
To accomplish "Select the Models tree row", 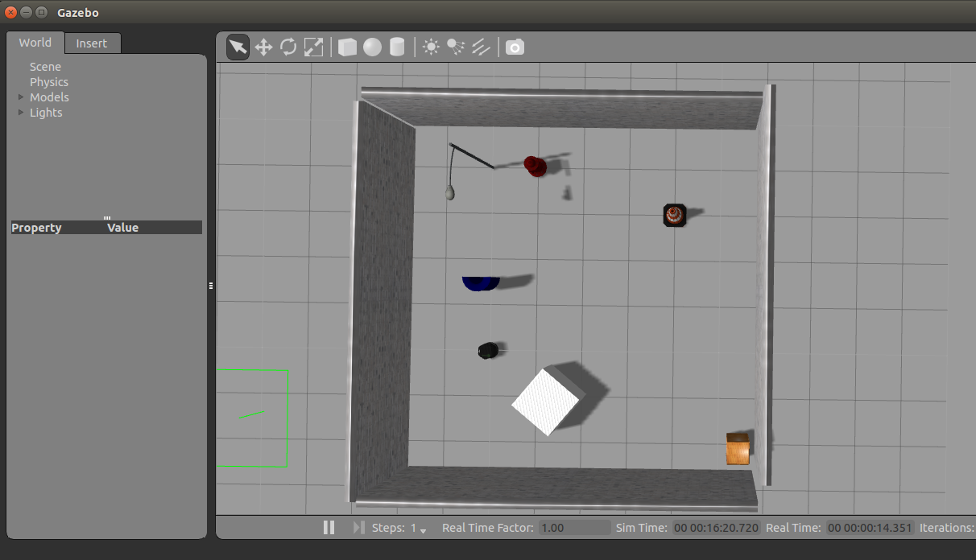I will [49, 97].
